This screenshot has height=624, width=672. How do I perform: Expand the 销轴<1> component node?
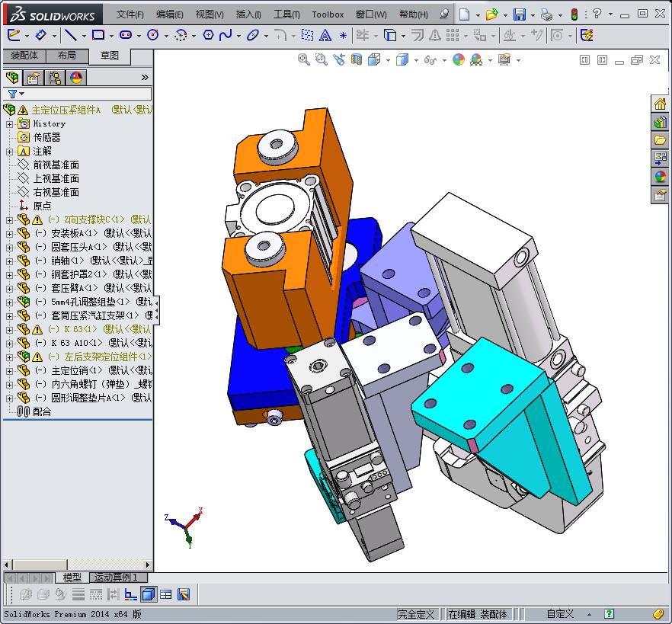9,261
